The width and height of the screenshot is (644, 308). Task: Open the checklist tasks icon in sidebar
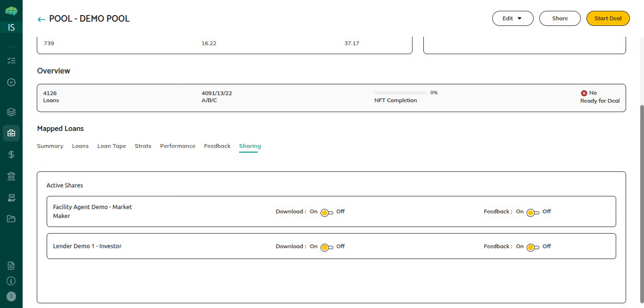[11, 61]
